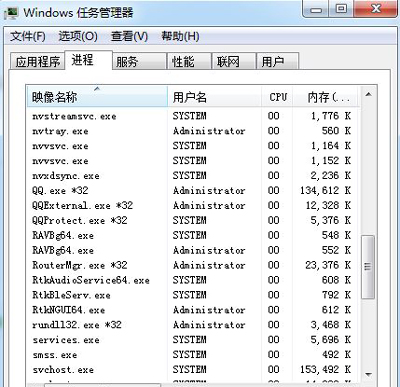Image resolution: width=400 pixels, height=387 pixels.
Task: Click the 3,468 K memory value
Action: [331, 325]
